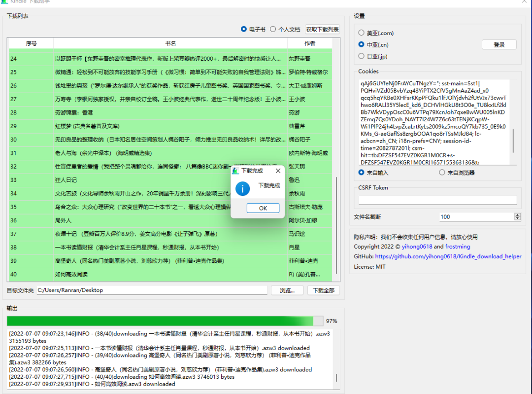532x394 pixels.
Task: Select row 30 无印良品的整理收纳 book
Action: [x=170, y=140]
